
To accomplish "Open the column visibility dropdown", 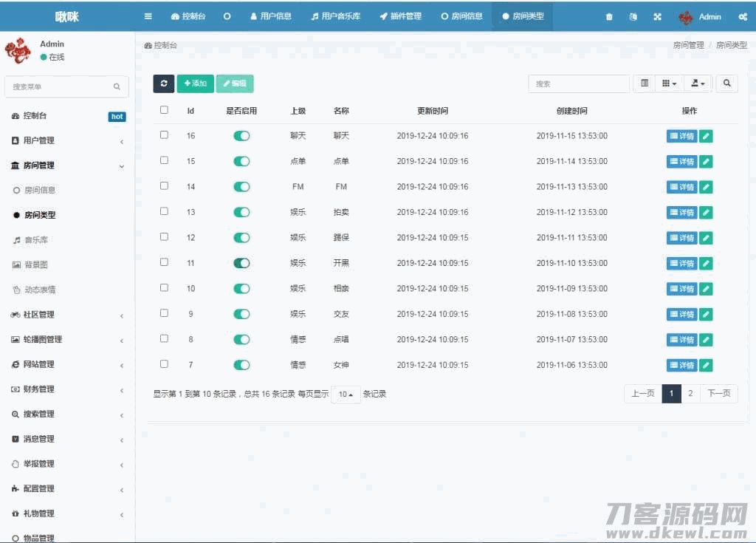I will (x=667, y=83).
